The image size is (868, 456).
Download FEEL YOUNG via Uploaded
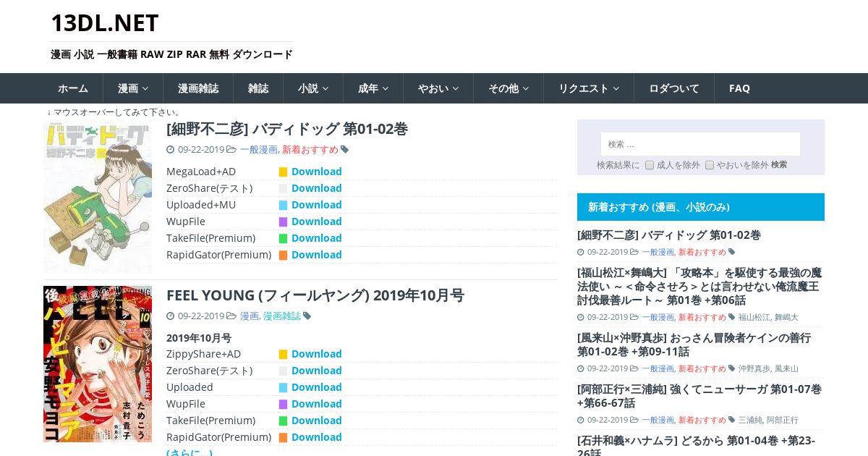pyautogui.click(x=317, y=387)
